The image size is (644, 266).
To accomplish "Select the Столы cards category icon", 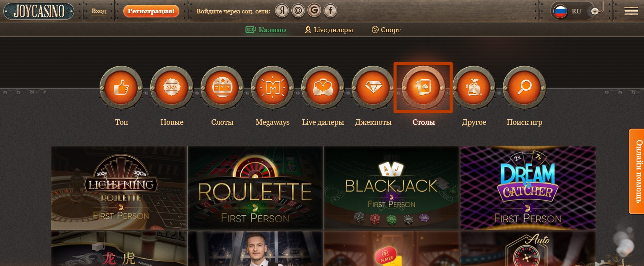I will [423, 88].
